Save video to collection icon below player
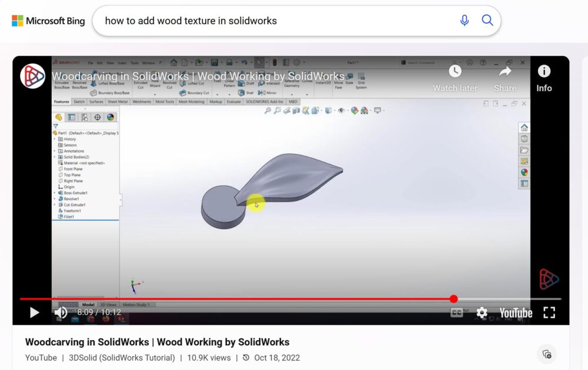The height and width of the screenshot is (370, 588). pos(547,354)
